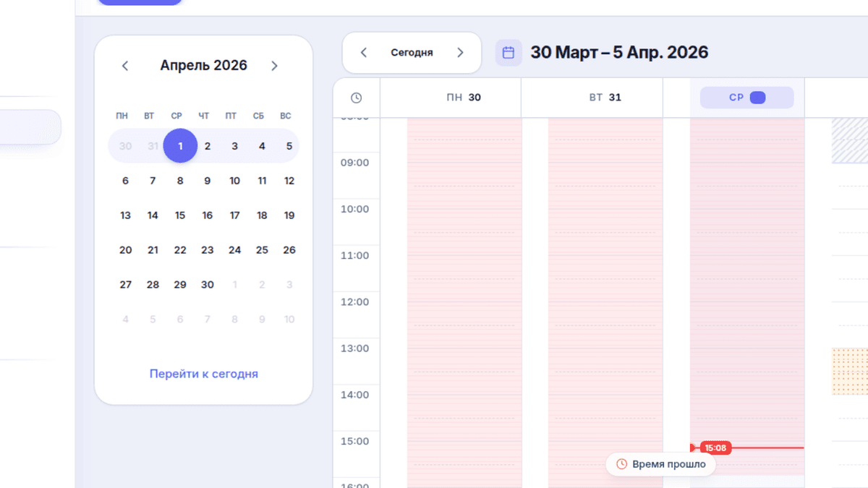Viewport: 868px width, 488px height.
Task: Click Перейти к сегодня link
Action: pos(204,374)
